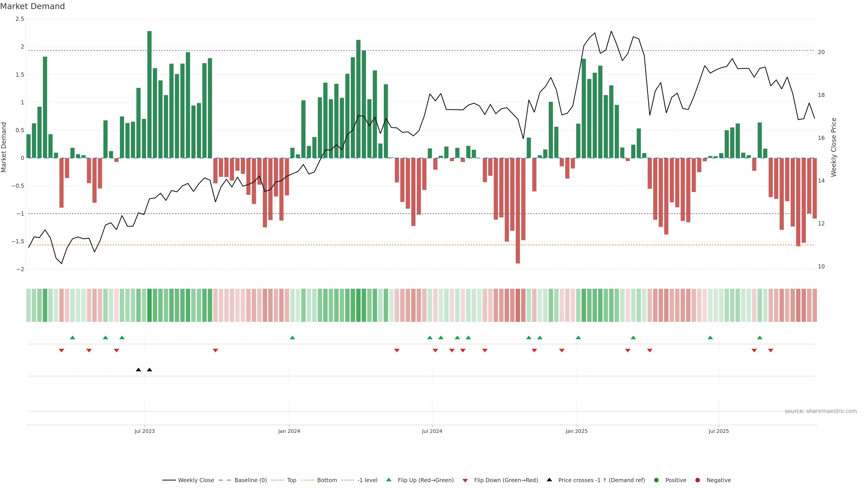Click the green flip-up marker at Jan 2024
The image size is (868, 488).
pos(292,338)
